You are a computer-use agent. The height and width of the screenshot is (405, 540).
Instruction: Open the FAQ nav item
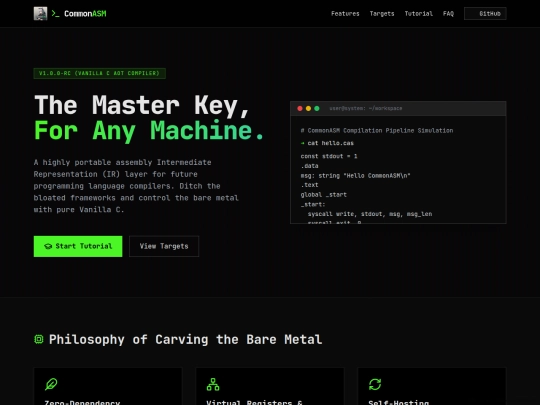click(x=448, y=13)
